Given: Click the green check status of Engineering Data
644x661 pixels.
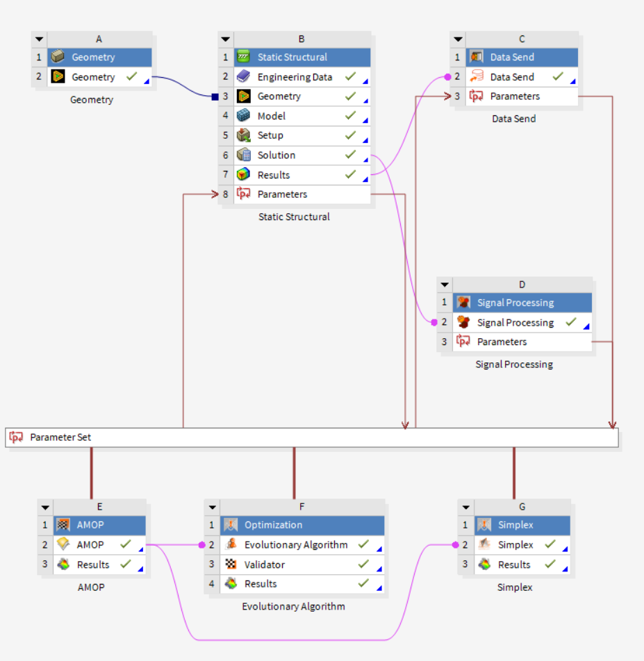Looking at the screenshot, I should click(x=351, y=77).
